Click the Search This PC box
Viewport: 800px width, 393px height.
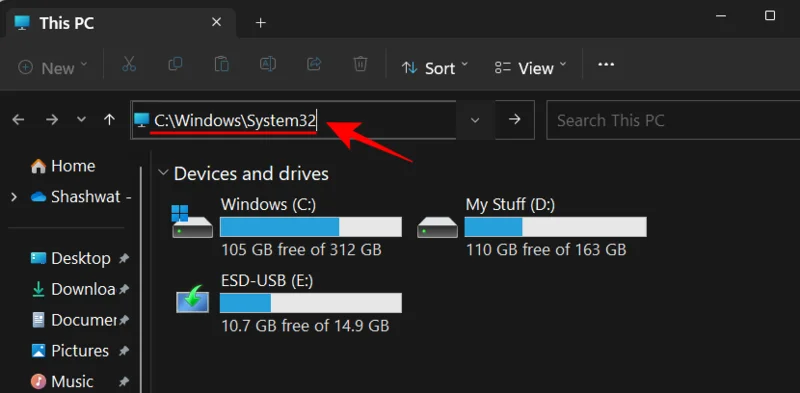[673, 120]
